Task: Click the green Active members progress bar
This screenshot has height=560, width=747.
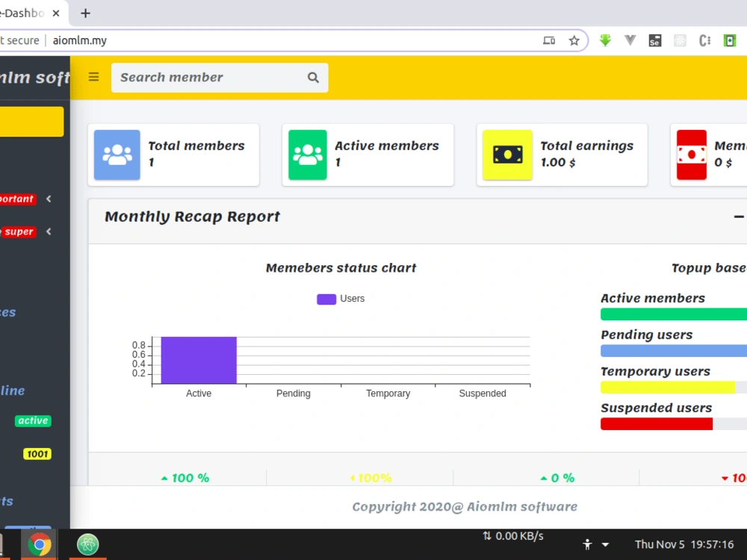Action: point(674,314)
